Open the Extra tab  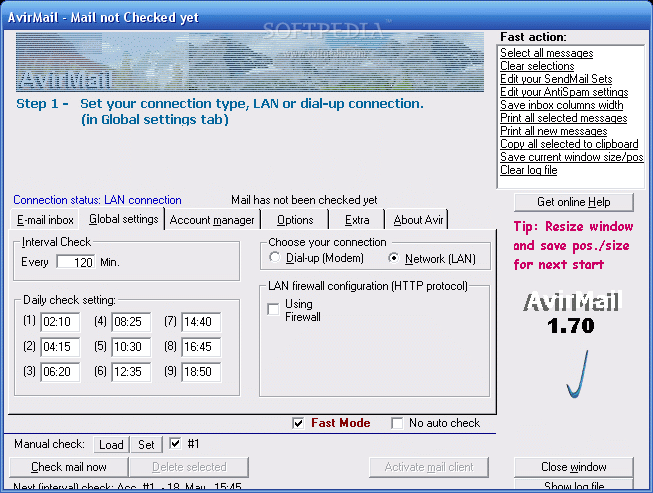357,220
